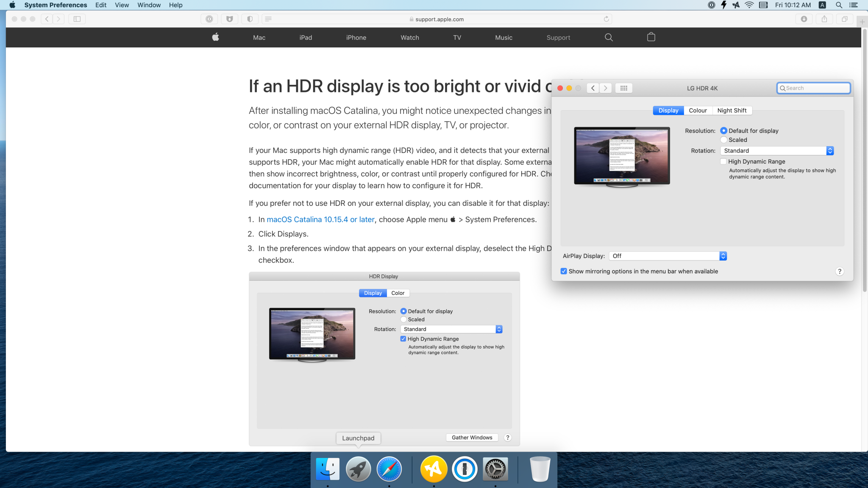Open Launchpad from the Dock
The width and height of the screenshot is (868, 488).
[358, 469]
